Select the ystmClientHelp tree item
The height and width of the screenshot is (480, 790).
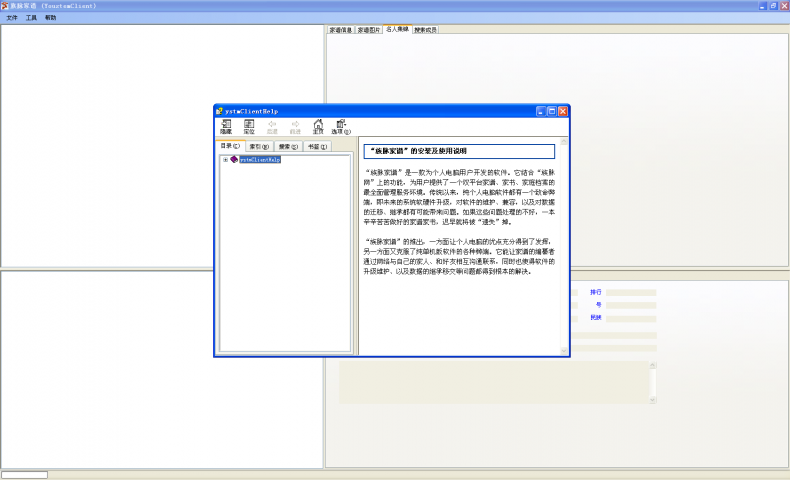(259, 159)
